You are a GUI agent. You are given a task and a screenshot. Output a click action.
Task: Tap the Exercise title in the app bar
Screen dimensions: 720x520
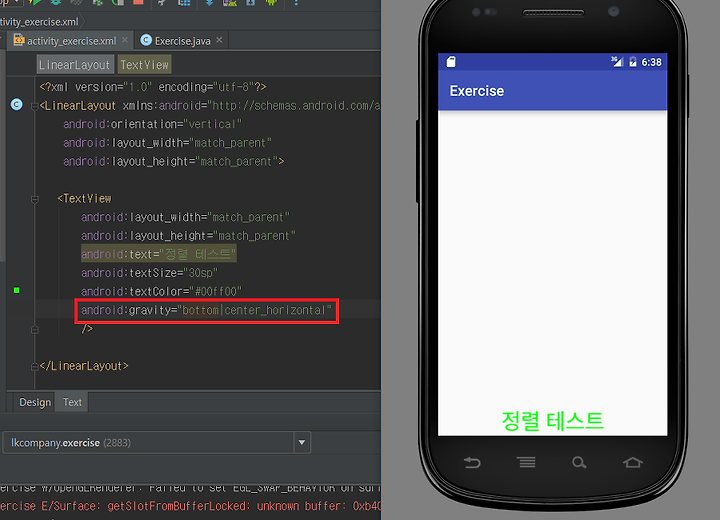tap(477, 91)
